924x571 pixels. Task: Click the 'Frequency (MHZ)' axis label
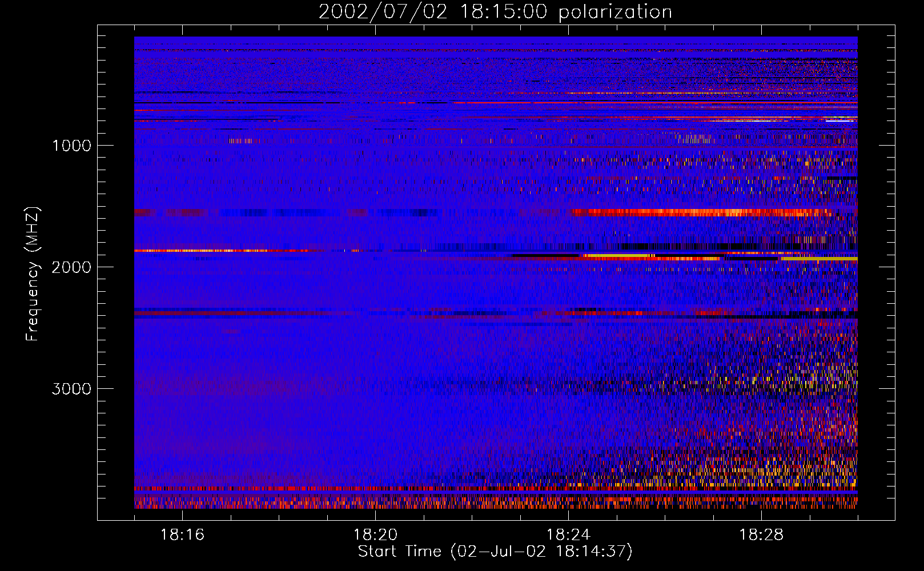[33, 274]
